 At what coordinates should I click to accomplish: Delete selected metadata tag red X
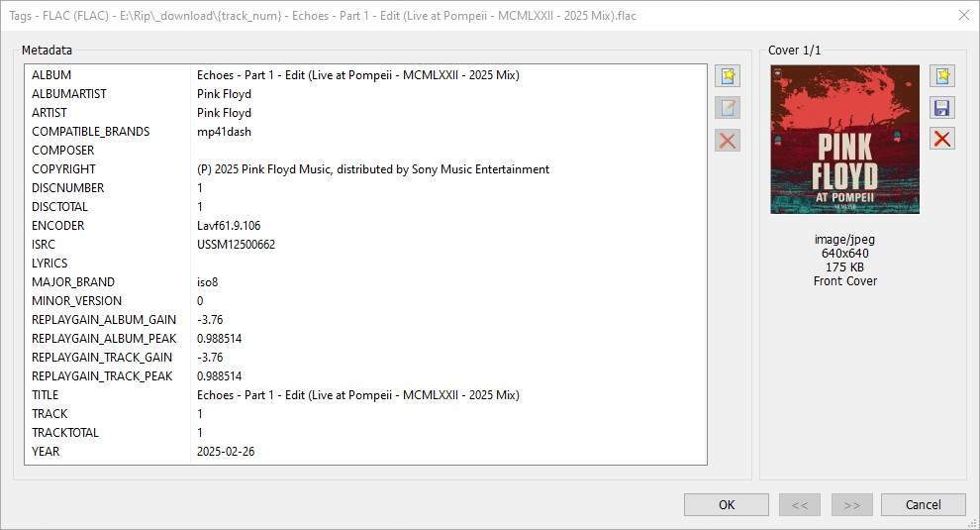(728, 140)
